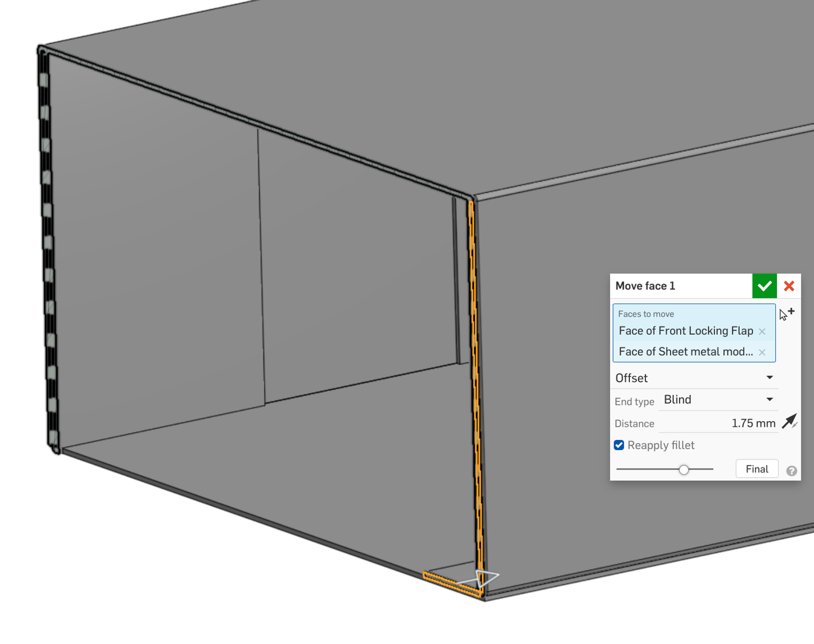The width and height of the screenshot is (814, 644).
Task: Open the help question mark icon
Action: (x=791, y=471)
